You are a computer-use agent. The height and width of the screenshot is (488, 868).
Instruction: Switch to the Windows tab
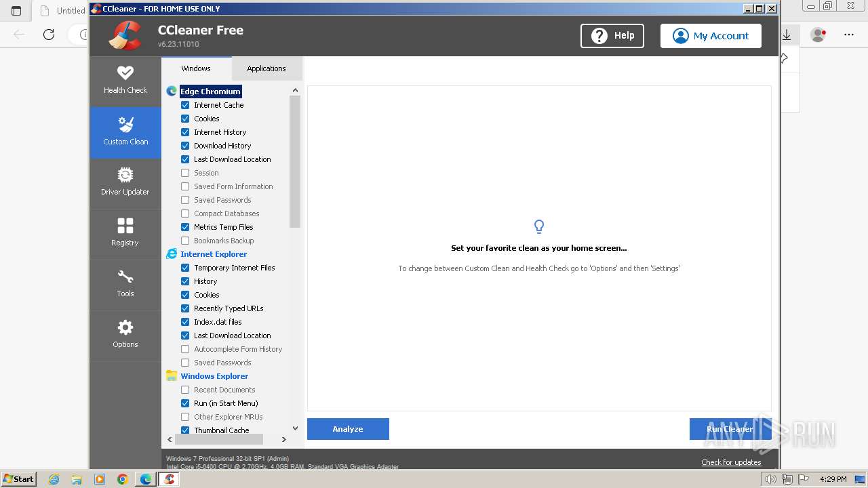196,68
